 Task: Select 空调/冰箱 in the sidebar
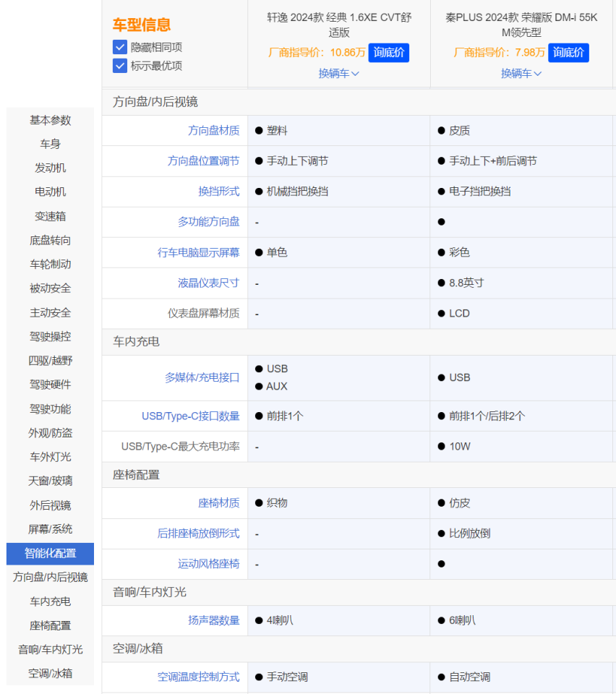click(50, 674)
